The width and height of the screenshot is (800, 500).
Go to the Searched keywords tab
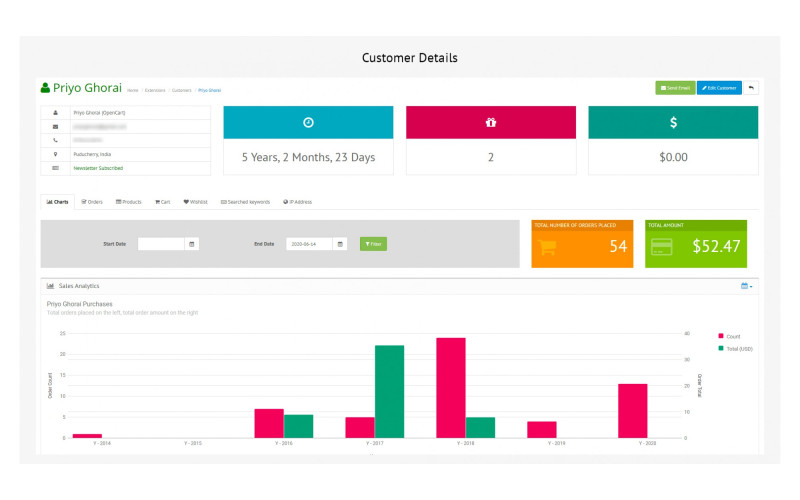(x=246, y=202)
